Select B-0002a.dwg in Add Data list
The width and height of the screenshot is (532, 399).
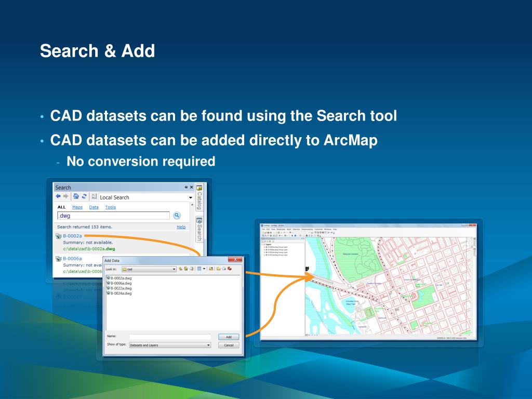(x=119, y=278)
